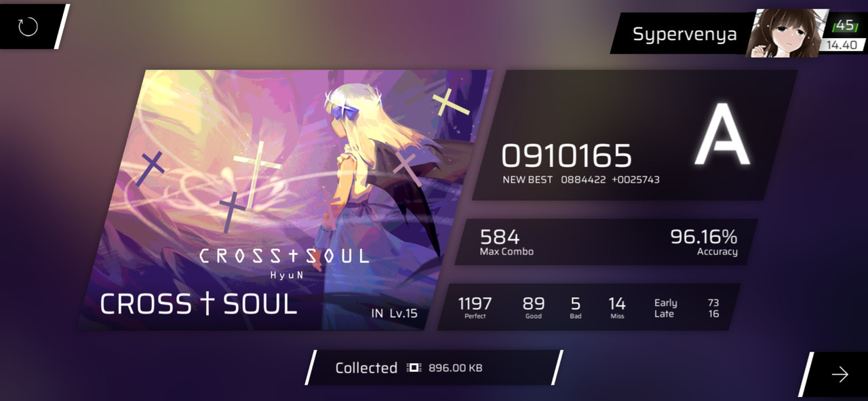Tap the 14.40 ranking score badge
868x401 pixels.
click(x=842, y=45)
